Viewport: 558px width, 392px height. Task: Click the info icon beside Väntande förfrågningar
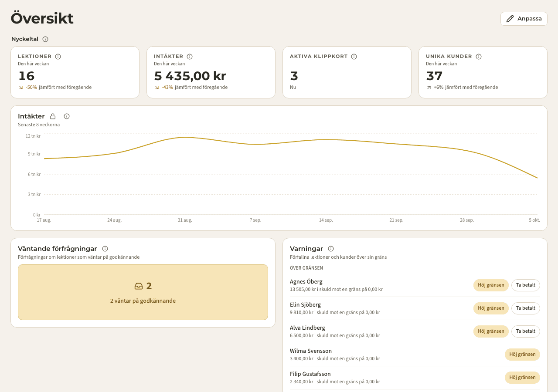tap(105, 249)
